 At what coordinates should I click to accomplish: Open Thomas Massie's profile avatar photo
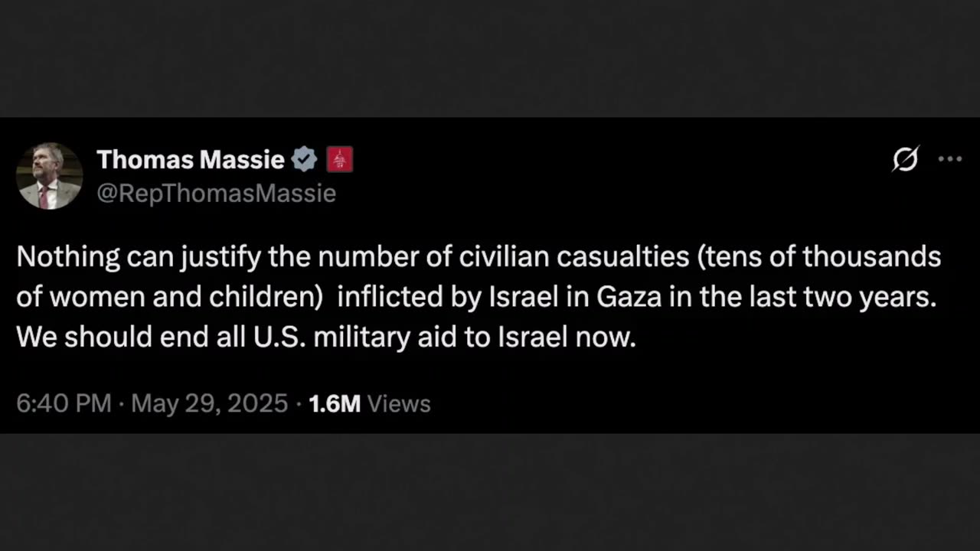coord(49,176)
